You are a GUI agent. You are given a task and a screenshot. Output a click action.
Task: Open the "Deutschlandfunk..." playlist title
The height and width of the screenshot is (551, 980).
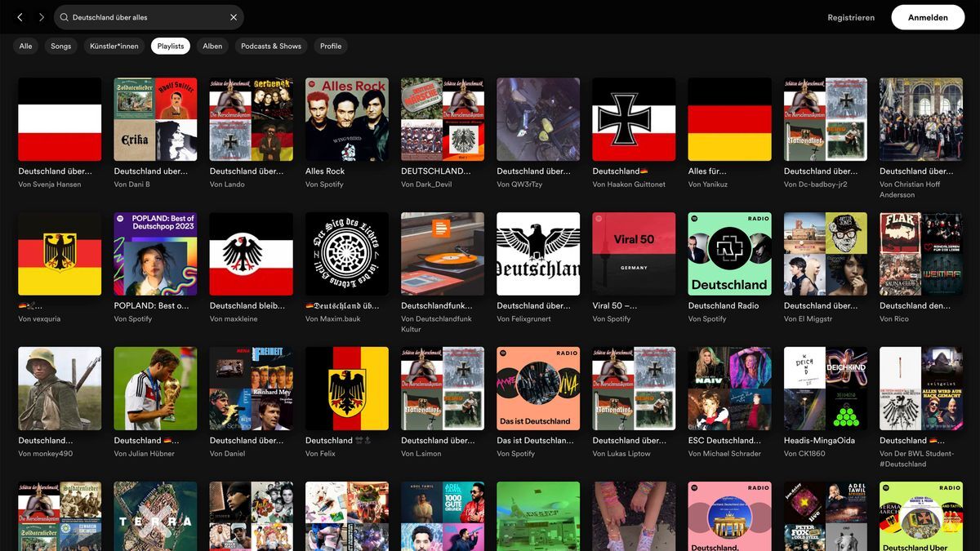coord(436,306)
